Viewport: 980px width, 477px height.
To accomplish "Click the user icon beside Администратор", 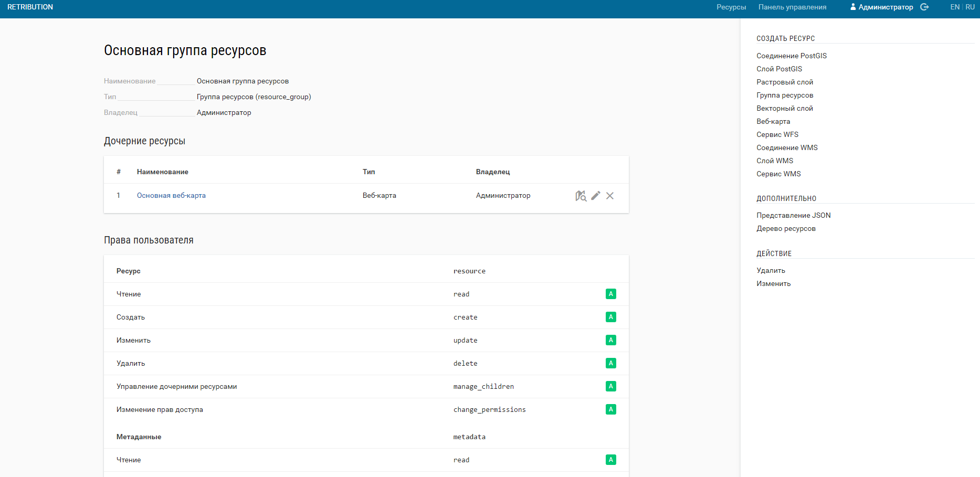I will [x=853, y=7].
